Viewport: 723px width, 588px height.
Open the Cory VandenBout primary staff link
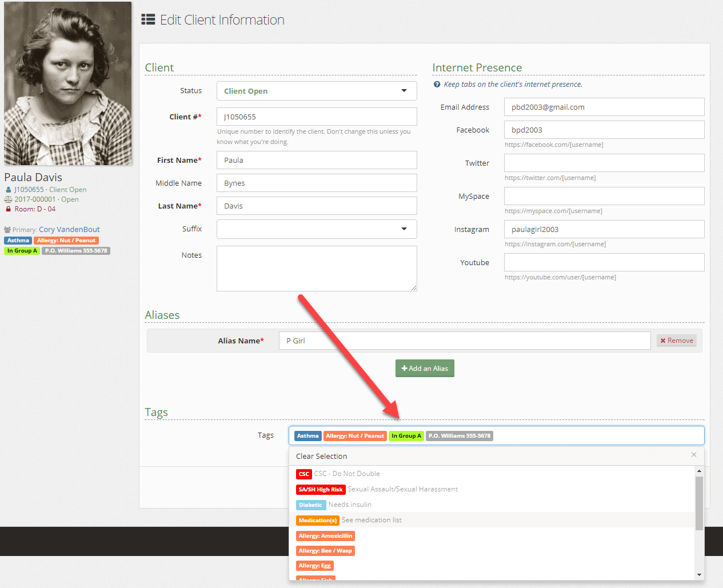coord(69,230)
